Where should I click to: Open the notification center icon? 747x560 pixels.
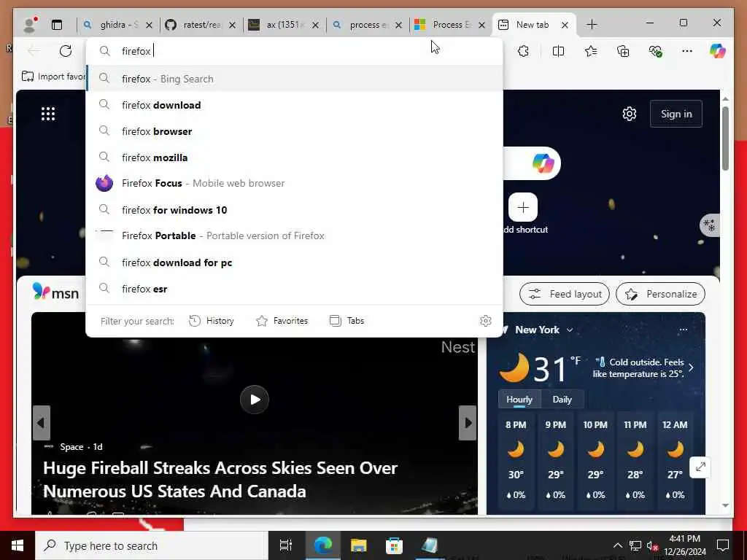[x=723, y=545]
